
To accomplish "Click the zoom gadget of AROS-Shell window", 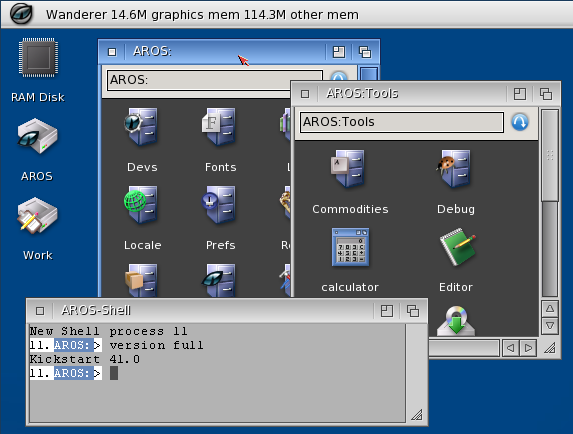I will [387, 311].
